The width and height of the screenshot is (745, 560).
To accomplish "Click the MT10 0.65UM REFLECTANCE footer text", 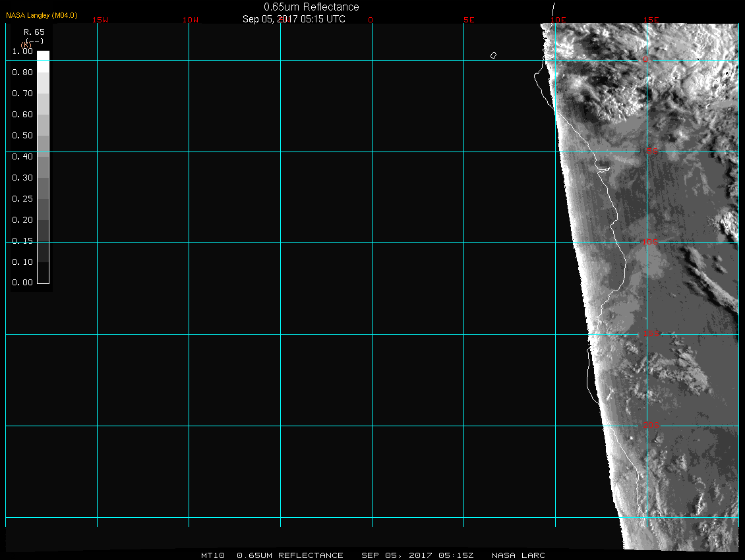I will [x=272, y=555].
